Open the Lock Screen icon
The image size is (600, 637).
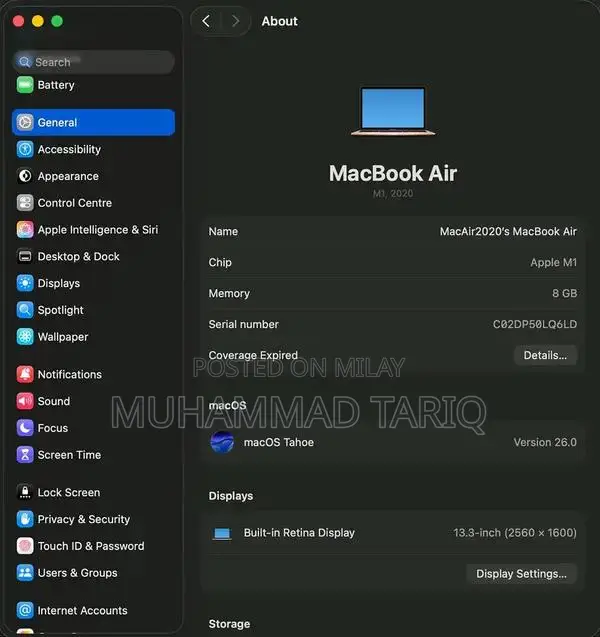pyautogui.click(x=25, y=492)
